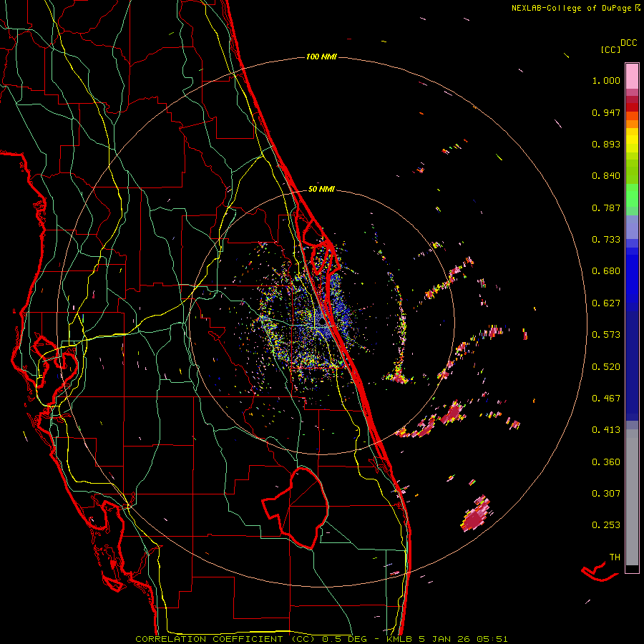The image size is (644, 644).
Task: Select the 0.840 scale value
Action: click(606, 176)
